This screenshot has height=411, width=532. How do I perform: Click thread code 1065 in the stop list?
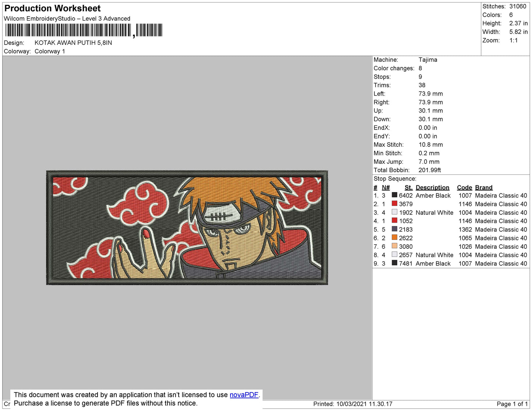pos(465,238)
